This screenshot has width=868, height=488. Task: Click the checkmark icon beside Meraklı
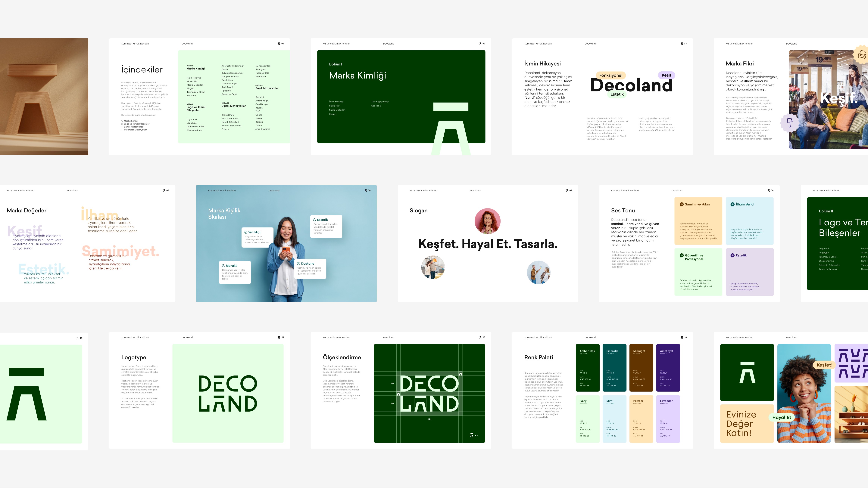point(223,266)
